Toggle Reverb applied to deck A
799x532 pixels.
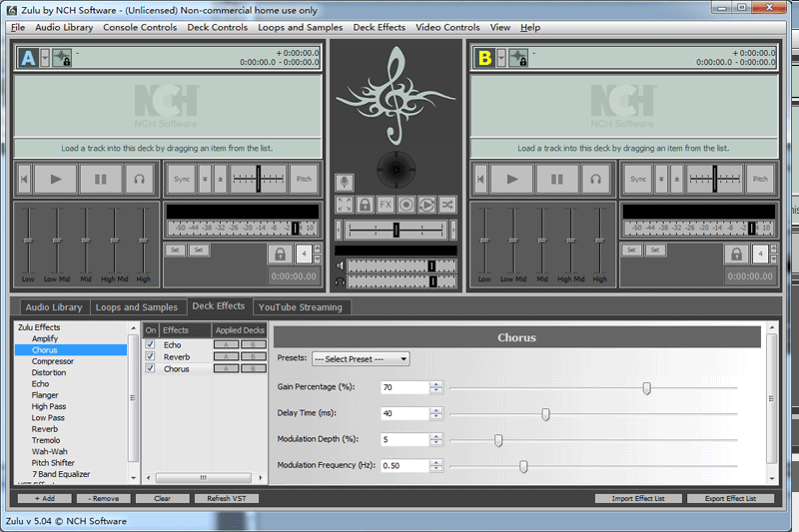[x=227, y=357]
